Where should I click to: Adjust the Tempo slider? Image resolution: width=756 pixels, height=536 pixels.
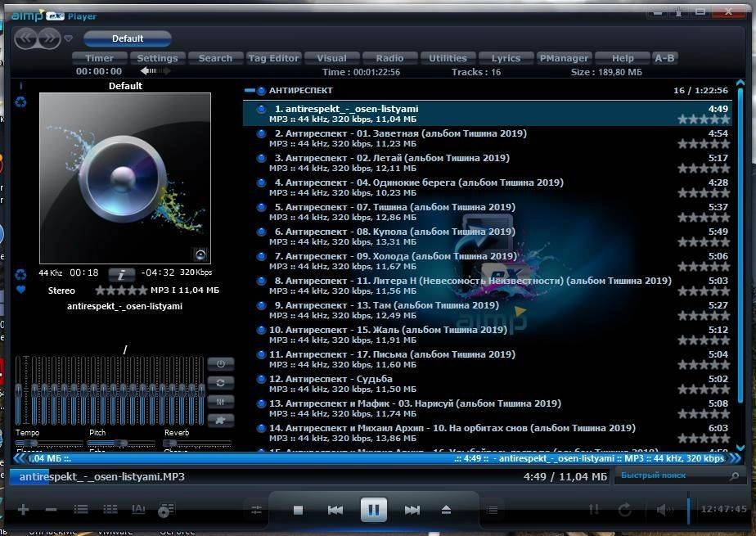(x=49, y=443)
